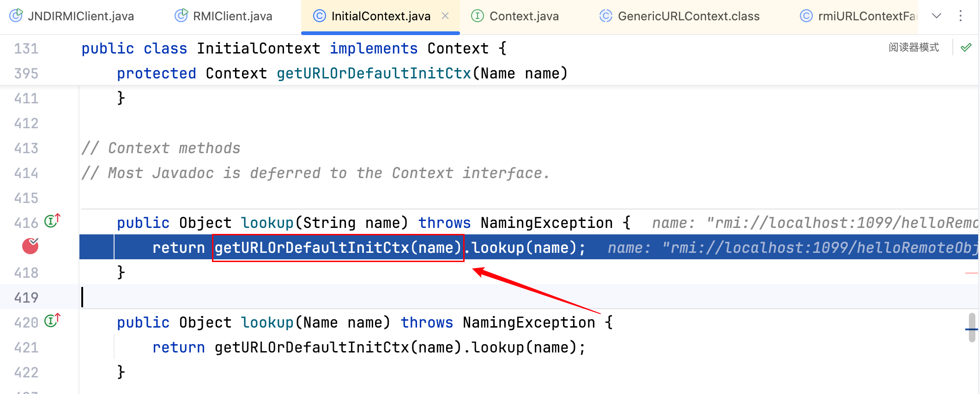Click sticky header line getURLOrDefaultInitCtx method
Screen dimensions: 980x394
coord(374,73)
